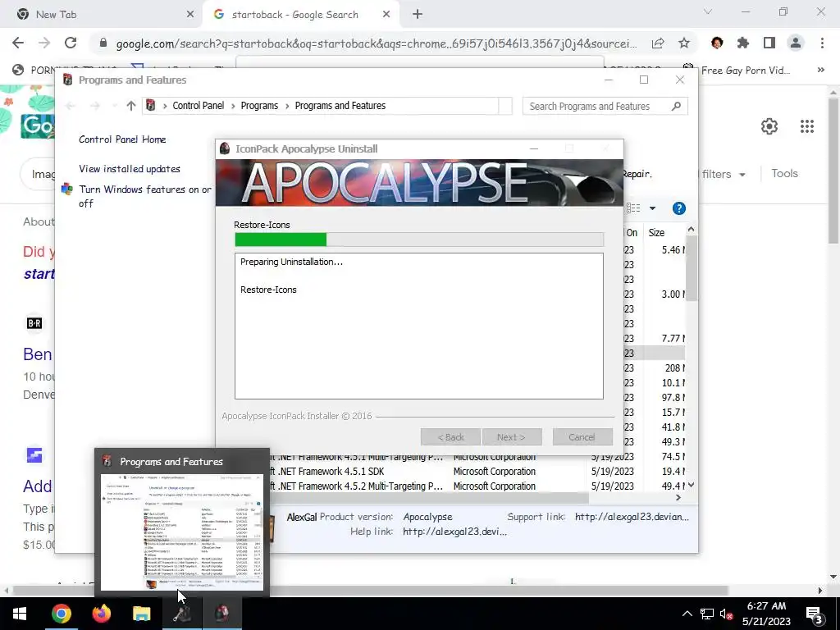Reload the Google search page

[x=71, y=43]
